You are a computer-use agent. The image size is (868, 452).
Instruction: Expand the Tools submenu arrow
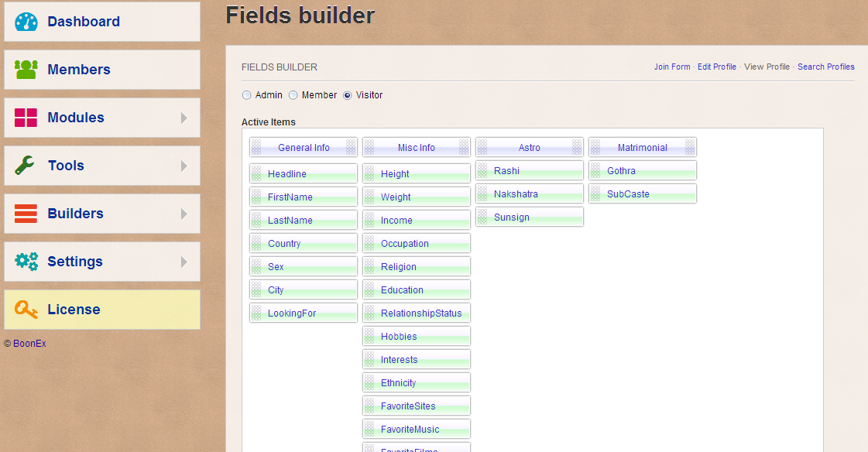tap(184, 166)
